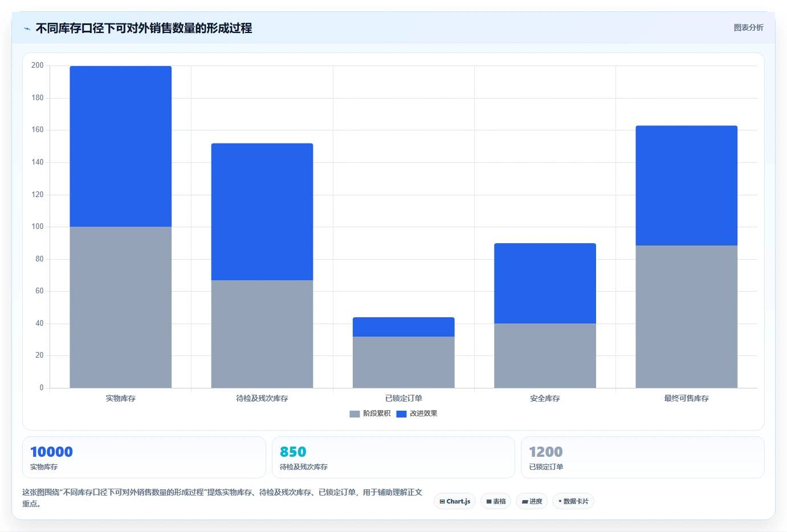Viewport: 787px width, 532px height.
Task: Select the 850 待检及残次库存 data card
Action: tap(393, 457)
